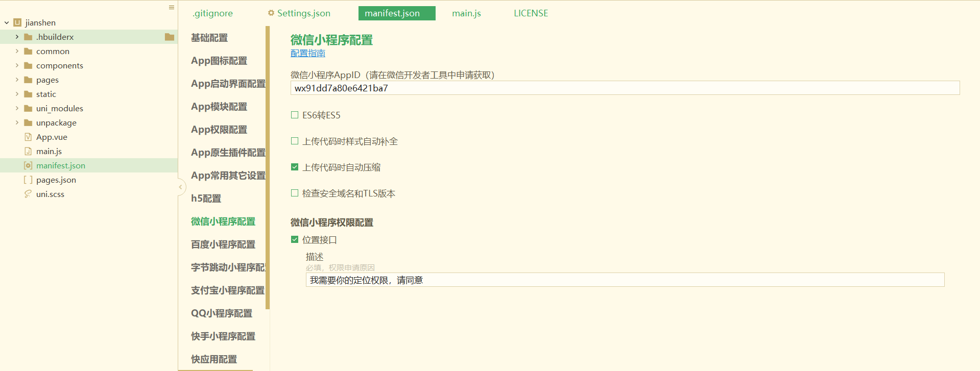Enable 上传代码时样式自动补全 checkbox
The width and height of the screenshot is (980, 371).
(x=295, y=141)
